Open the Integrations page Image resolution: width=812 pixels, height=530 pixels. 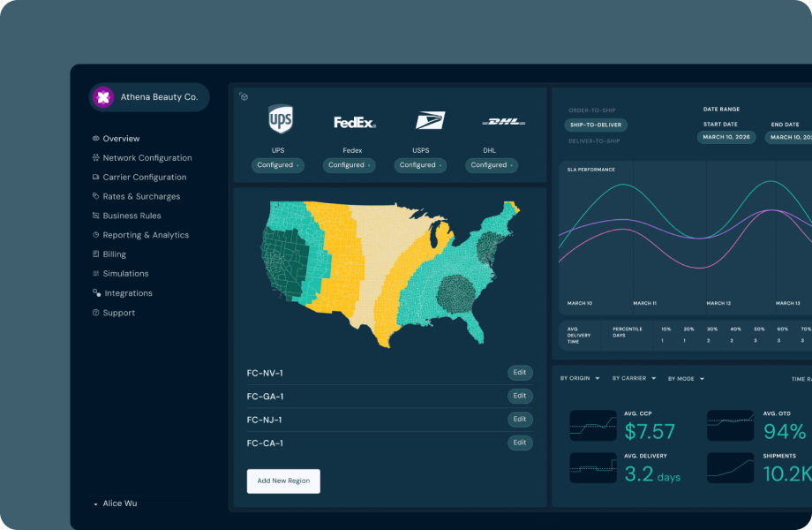coord(129,293)
